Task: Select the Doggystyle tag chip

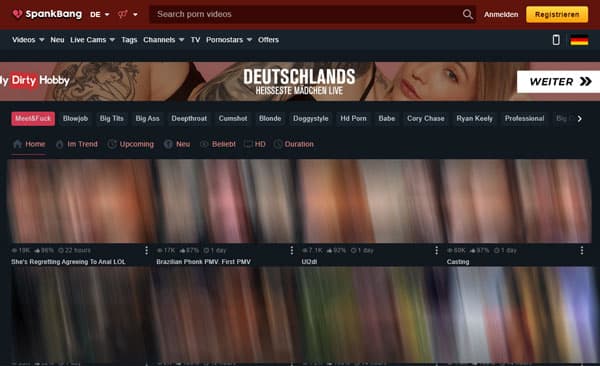Action: (x=311, y=119)
